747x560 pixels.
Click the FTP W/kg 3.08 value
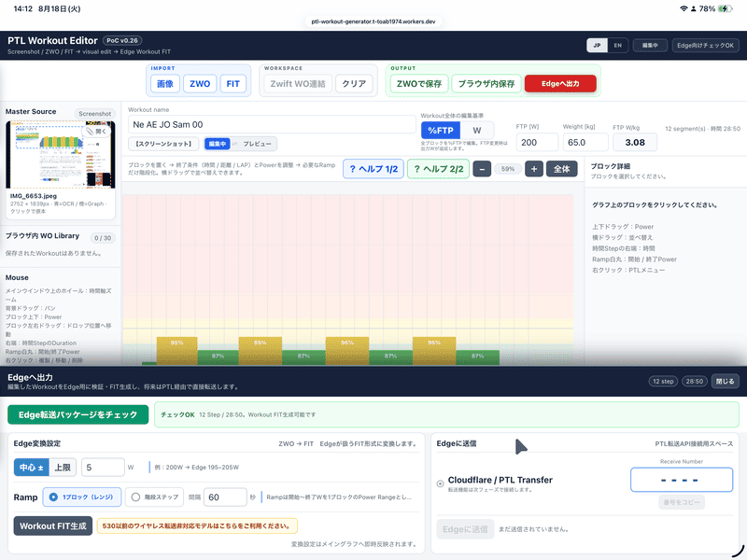pos(635,143)
